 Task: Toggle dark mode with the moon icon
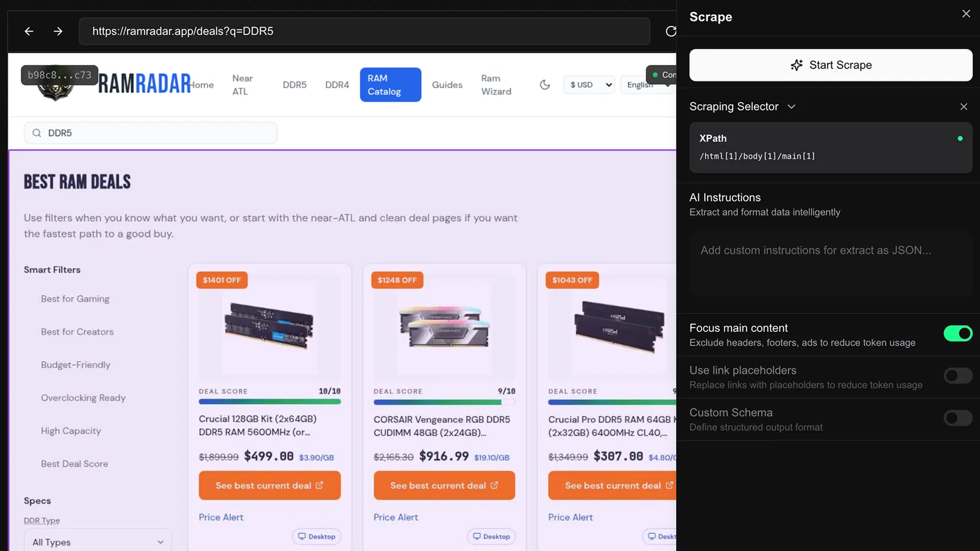tap(545, 84)
